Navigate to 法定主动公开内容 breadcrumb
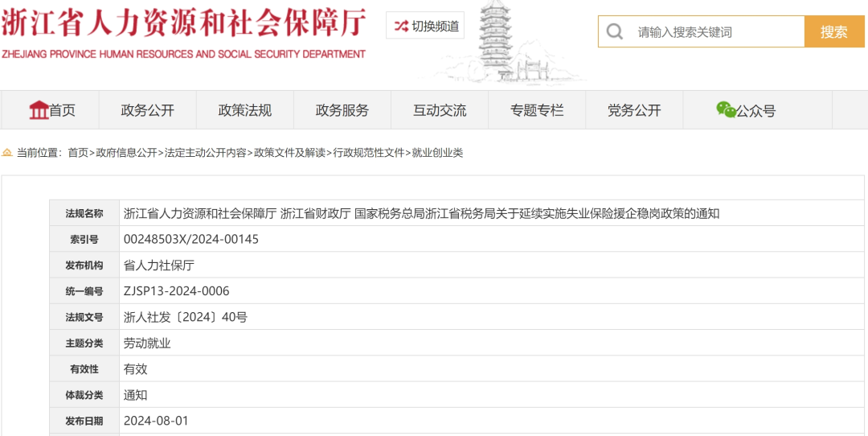 pos(206,153)
